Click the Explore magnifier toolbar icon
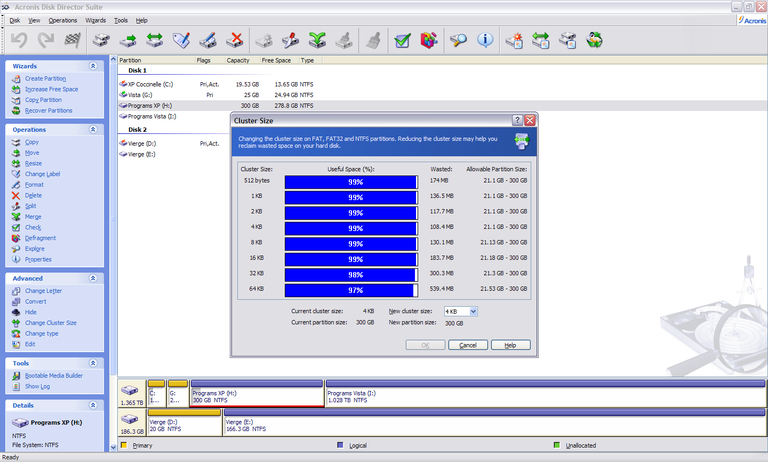Viewport: 768px width, 462px height. point(458,40)
